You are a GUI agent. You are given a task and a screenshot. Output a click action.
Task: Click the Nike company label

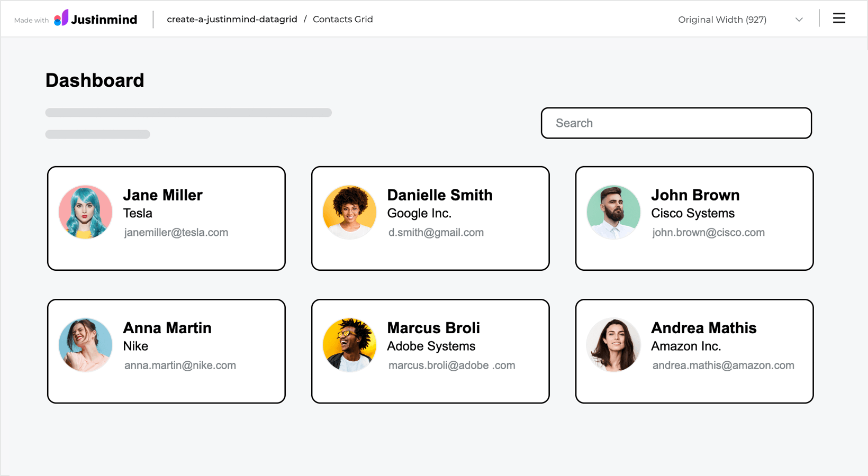135,346
